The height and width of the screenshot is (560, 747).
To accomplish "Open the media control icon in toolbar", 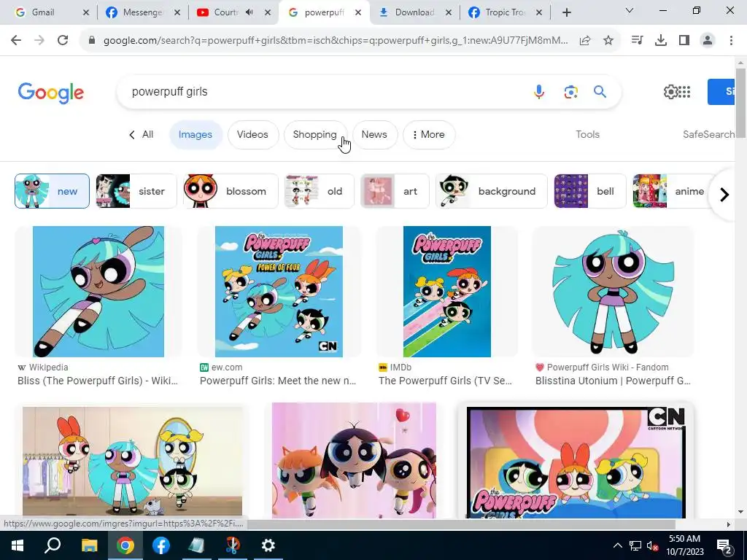I will coord(637,41).
